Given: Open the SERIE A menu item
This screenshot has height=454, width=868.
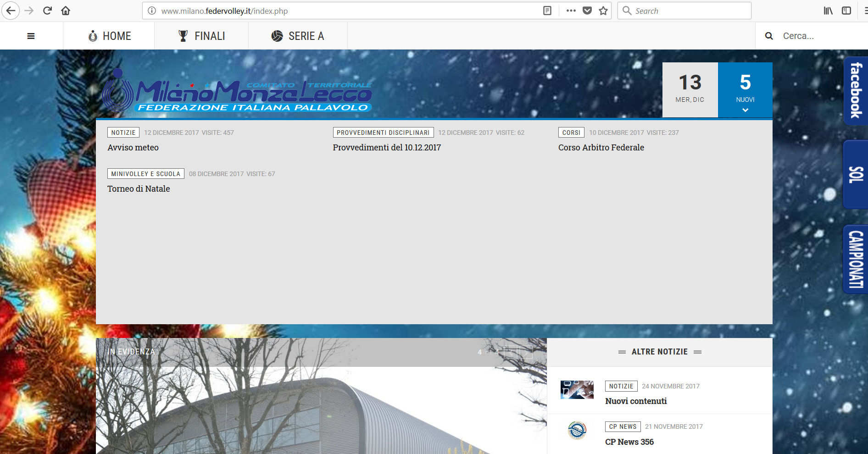Looking at the screenshot, I should pyautogui.click(x=298, y=36).
